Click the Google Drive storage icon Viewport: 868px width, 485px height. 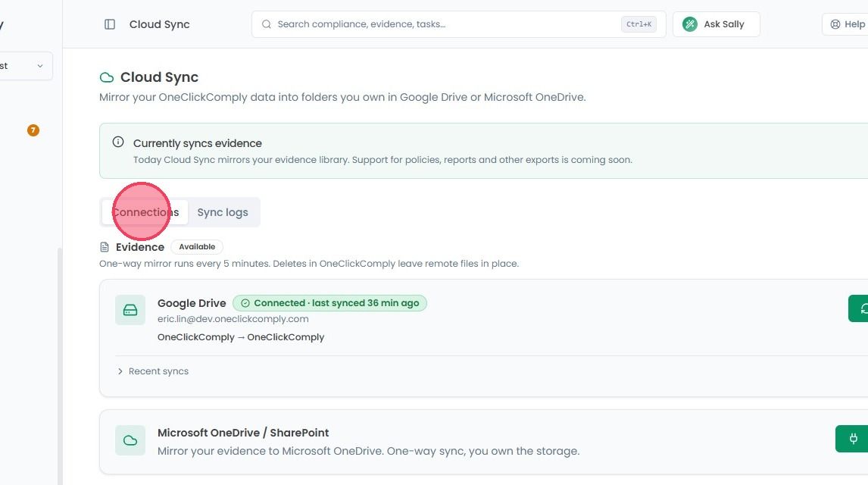(x=130, y=310)
